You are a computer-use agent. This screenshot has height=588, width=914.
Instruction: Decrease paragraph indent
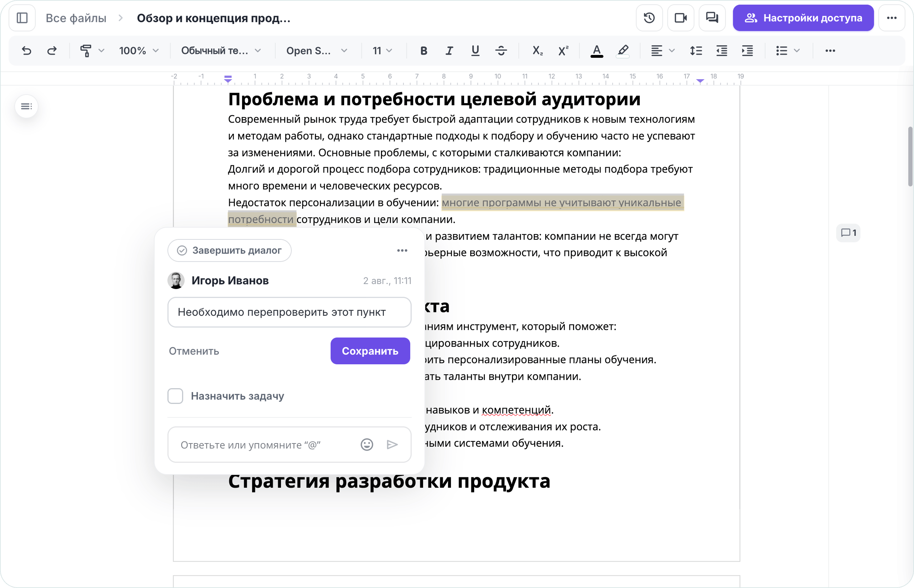point(722,50)
